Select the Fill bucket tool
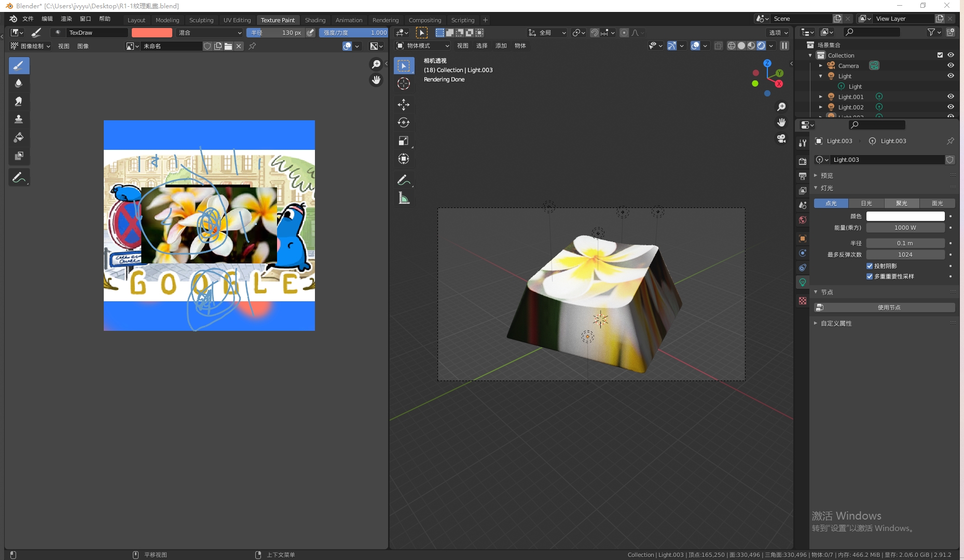This screenshot has height=560, width=964. coord(19,138)
